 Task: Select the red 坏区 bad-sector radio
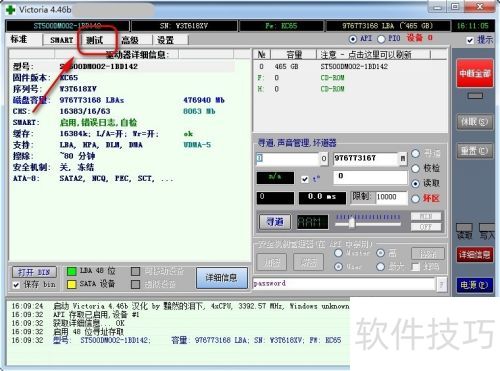415,199
